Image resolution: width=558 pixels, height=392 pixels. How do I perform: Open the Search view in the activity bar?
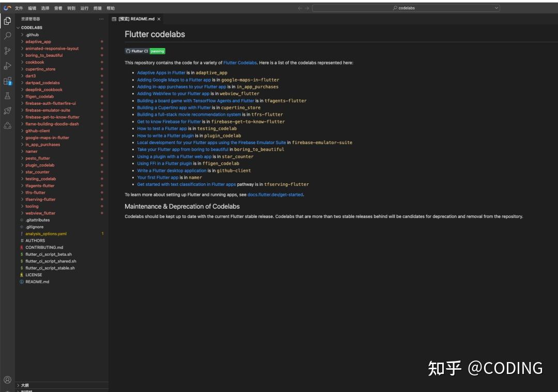[x=7, y=36]
